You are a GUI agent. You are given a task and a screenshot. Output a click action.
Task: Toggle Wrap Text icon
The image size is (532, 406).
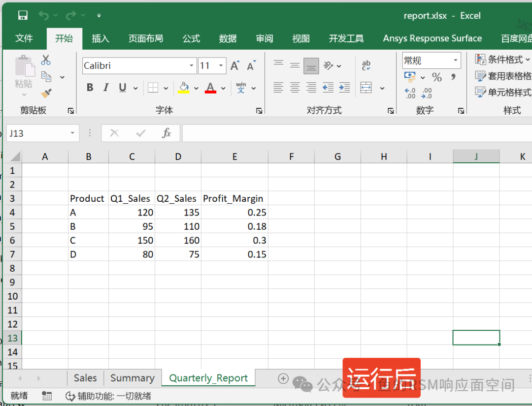tap(366, 65)
